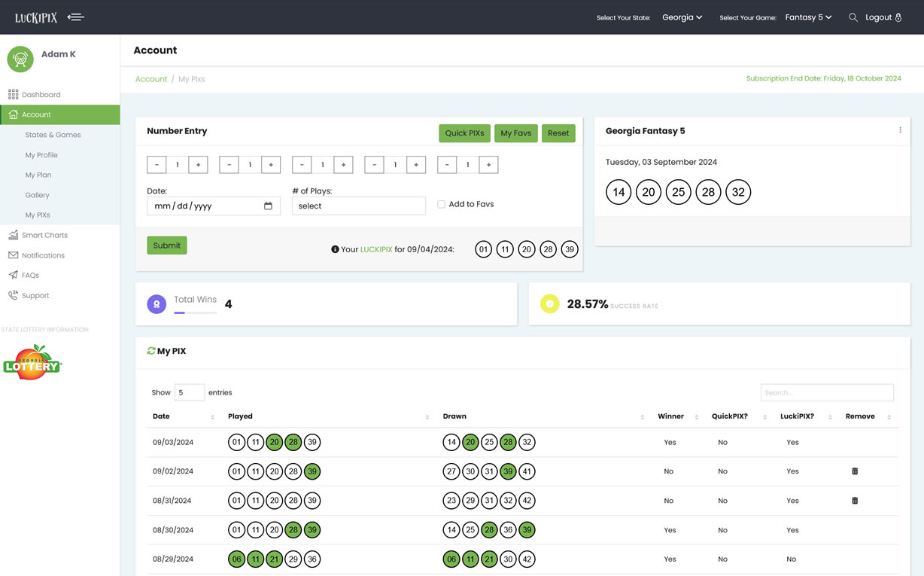The image size is (924, 576).
Task: Decrease the first number stepper
Action: 157,165
